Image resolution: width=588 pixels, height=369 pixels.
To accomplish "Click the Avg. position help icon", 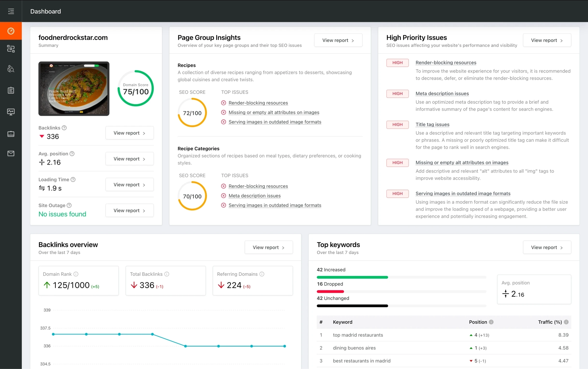I will [x=72, y=153].
